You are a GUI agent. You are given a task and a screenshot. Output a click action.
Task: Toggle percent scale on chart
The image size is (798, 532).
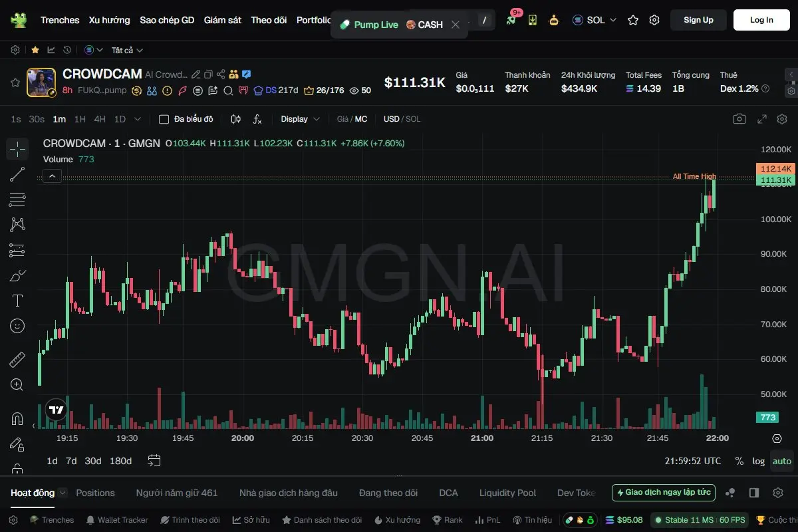coord(739,461)
